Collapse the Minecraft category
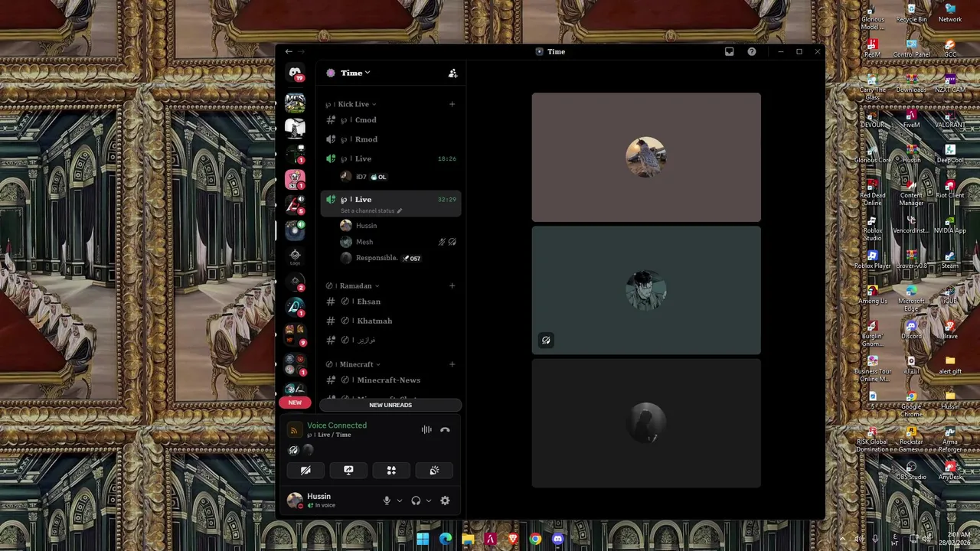This screenshot has width=980, height=551. coord(360,364)
